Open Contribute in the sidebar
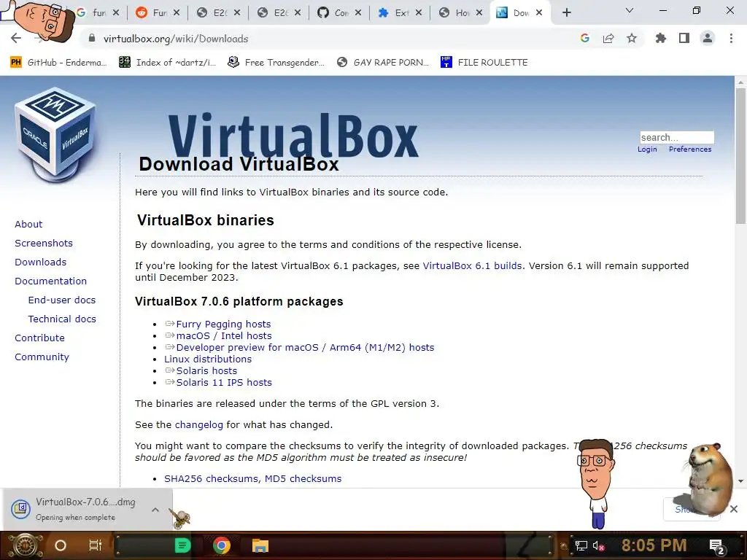The width and height of the screenshot is (747, 560). tap(39, 338)
